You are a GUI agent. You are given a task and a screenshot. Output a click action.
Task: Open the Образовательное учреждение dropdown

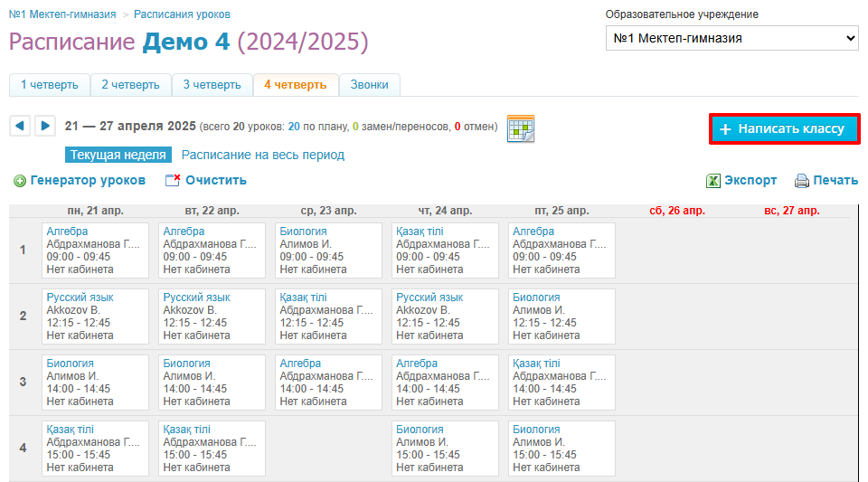click(x=731, y=39)
